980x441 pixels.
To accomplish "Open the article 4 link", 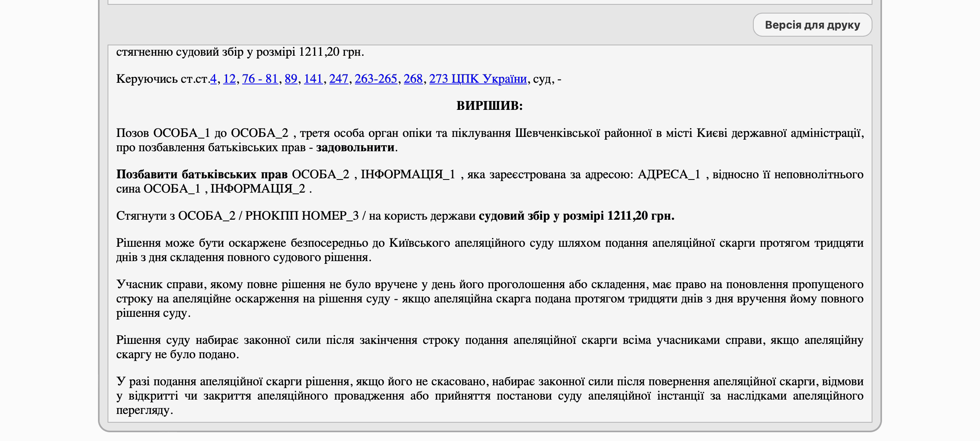I will tap(214, 79).
